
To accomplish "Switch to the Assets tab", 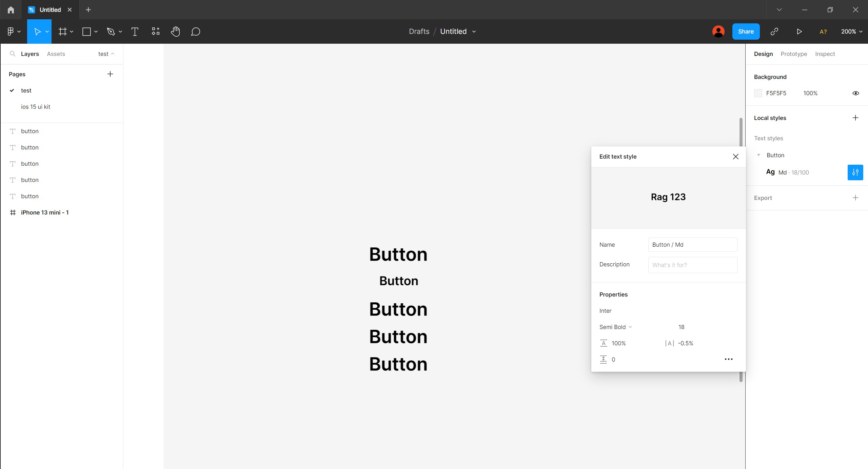I will [56, 54].
